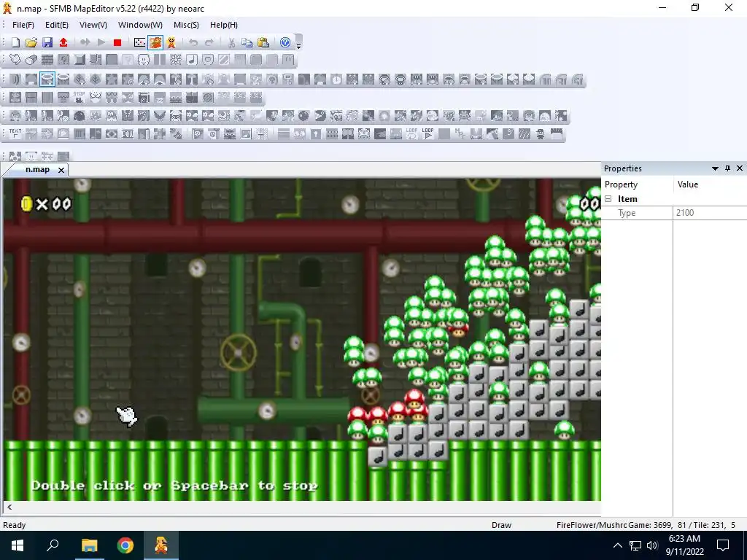Screen dimensions: 747x560
Task: Choose the music note block tile
Action: (192, 60)
